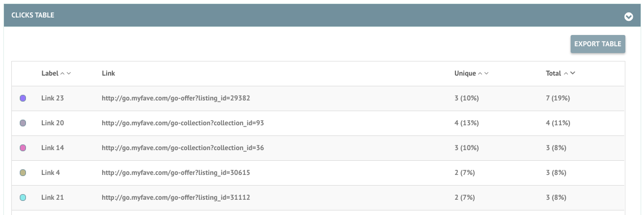This screenshot has height=215, width=644.
Task: Open the listing_id=31112 offer link
Action: tap(176, 198)
